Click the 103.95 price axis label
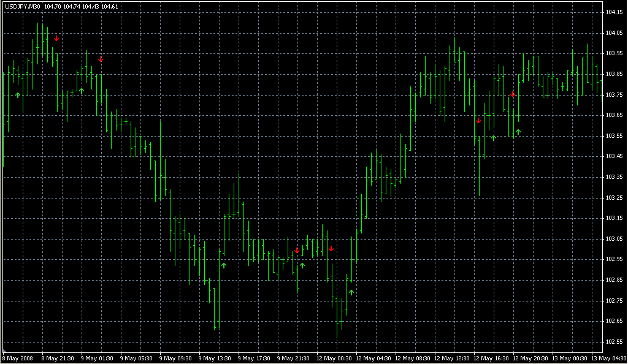Viewport: 628px width, 364px height. click(x=614, y=53)
